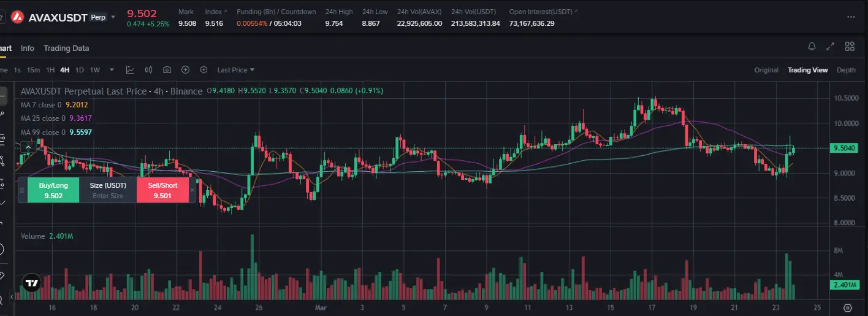Screen dimensions: 868x316
Task: Click the plus-circle add icon in toolbar
Action: pos(185,70)
